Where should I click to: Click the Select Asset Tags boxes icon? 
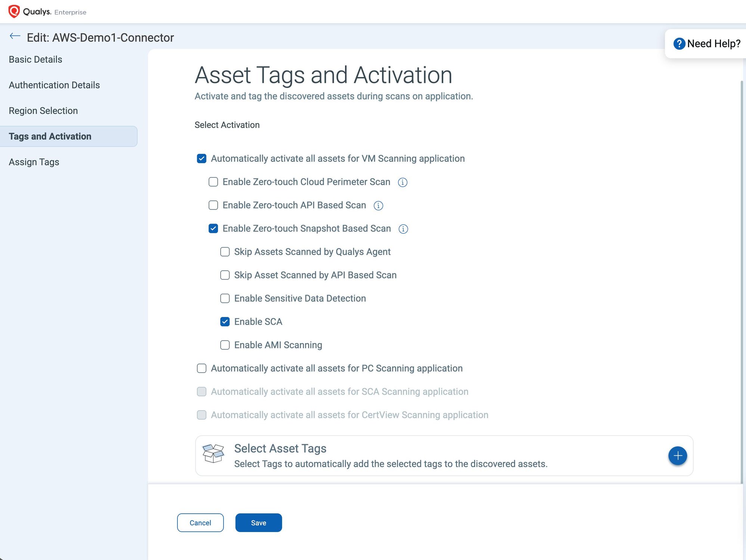(213, 453)
